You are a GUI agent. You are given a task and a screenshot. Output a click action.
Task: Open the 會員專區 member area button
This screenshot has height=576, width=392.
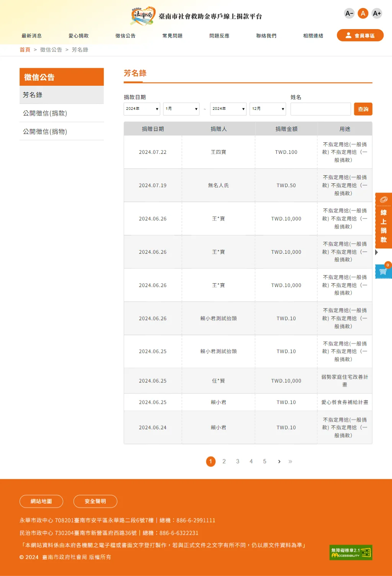click(x=360, y=35)
